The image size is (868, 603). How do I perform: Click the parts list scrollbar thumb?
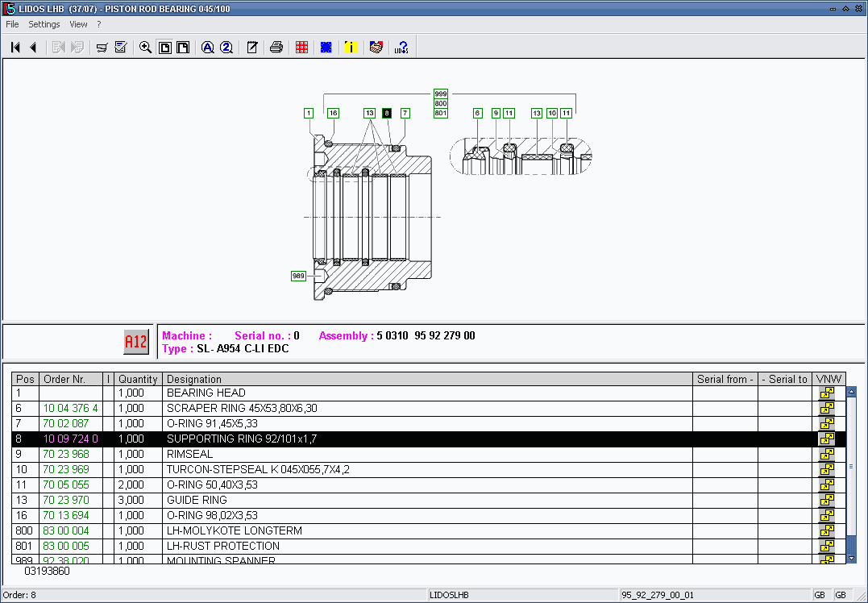tap(851, 466)
